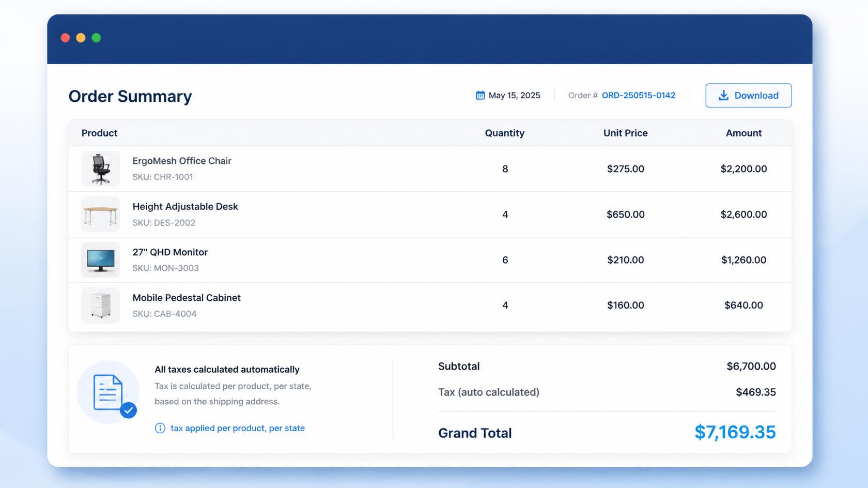Screen dimensions: 868x488
Task: Click the red close window dot
Action: point(65,38)
